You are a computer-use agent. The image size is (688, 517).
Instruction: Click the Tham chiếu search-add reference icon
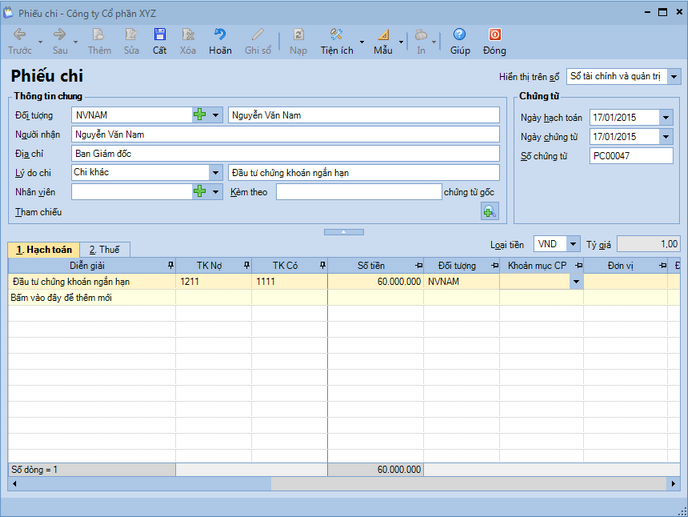(x=489, y=212)
